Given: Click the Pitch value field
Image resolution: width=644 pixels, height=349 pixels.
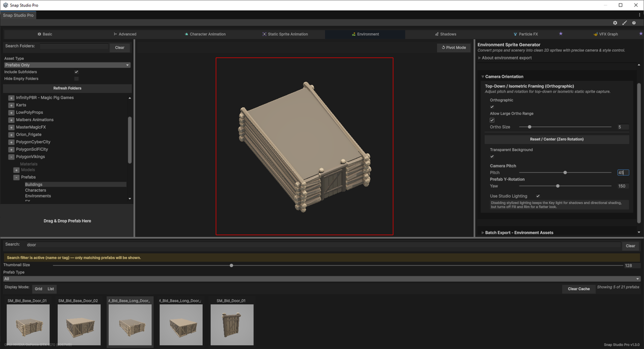Looking at the screenshot, I should (x=623, y=172).
